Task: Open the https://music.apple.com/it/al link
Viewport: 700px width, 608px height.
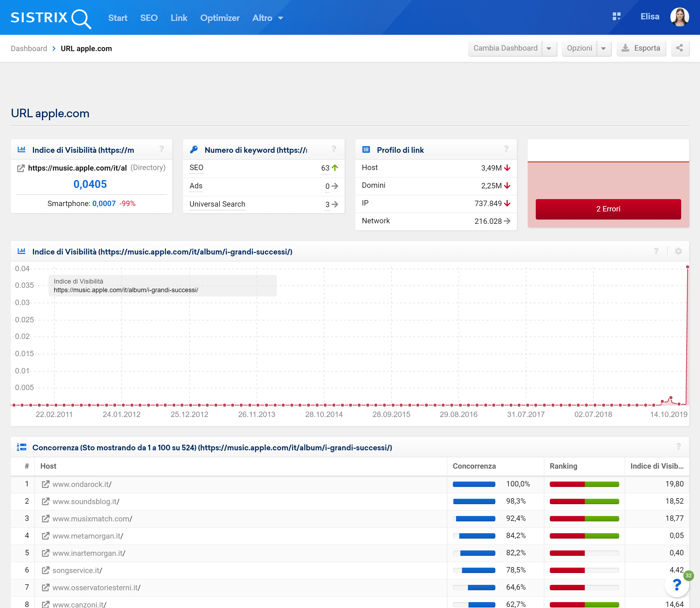Action: (x=77, y=168)
